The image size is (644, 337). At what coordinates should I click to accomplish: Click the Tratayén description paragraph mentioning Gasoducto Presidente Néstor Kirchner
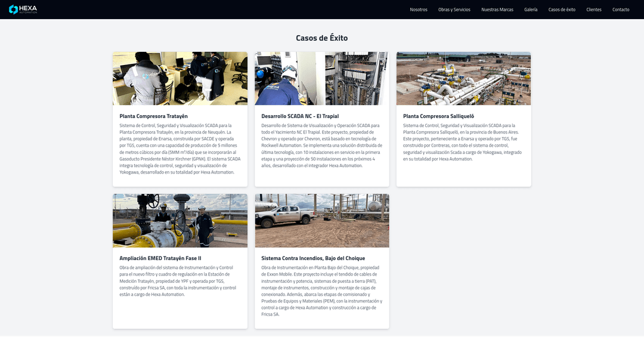click(180, 149)
